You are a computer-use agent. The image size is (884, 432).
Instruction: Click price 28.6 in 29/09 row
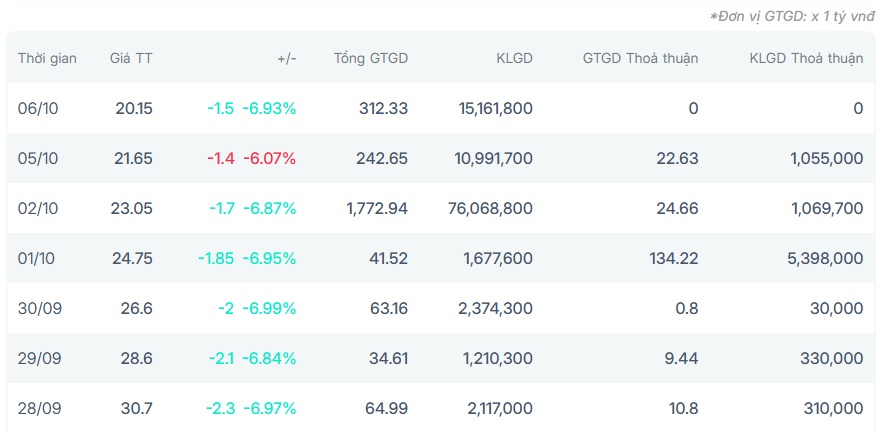tap(136, 358)
